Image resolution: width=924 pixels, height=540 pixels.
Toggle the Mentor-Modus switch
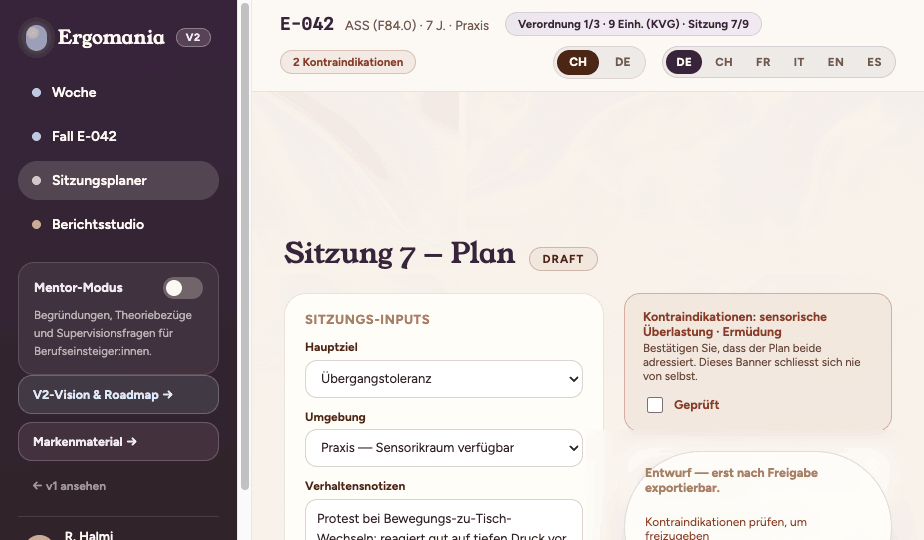click(183, 288)
